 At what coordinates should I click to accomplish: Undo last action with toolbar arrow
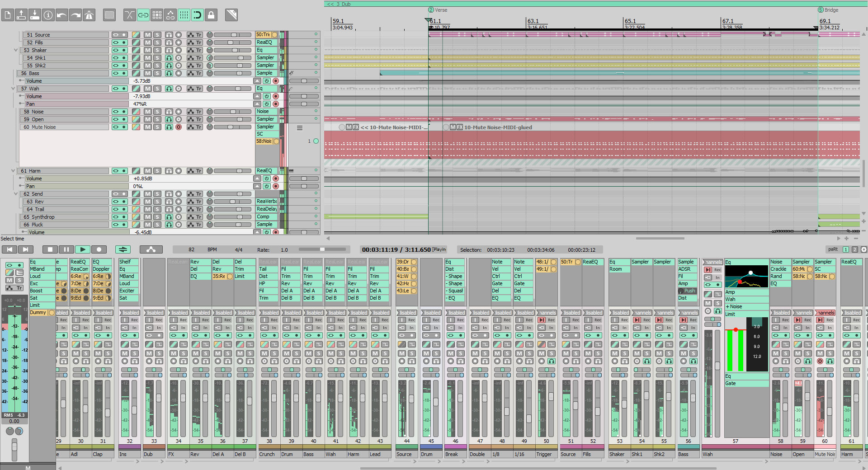click(62, 15)
